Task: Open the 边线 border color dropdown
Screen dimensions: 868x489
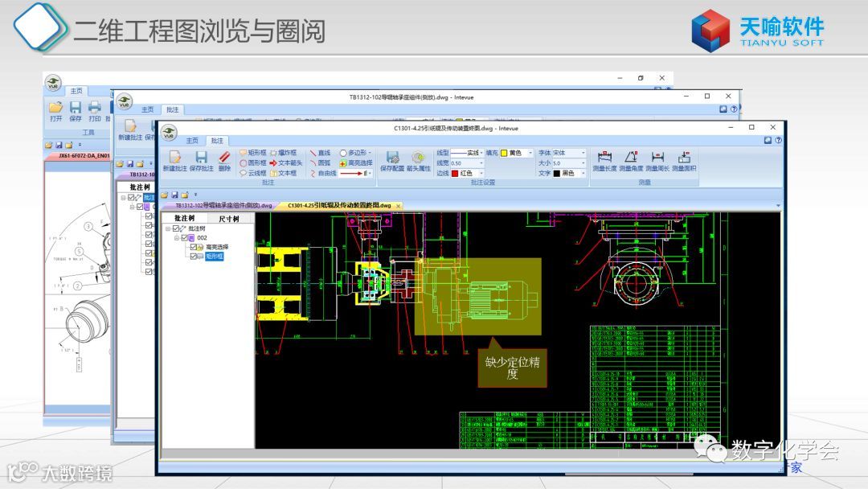Action: pos(481,174)
